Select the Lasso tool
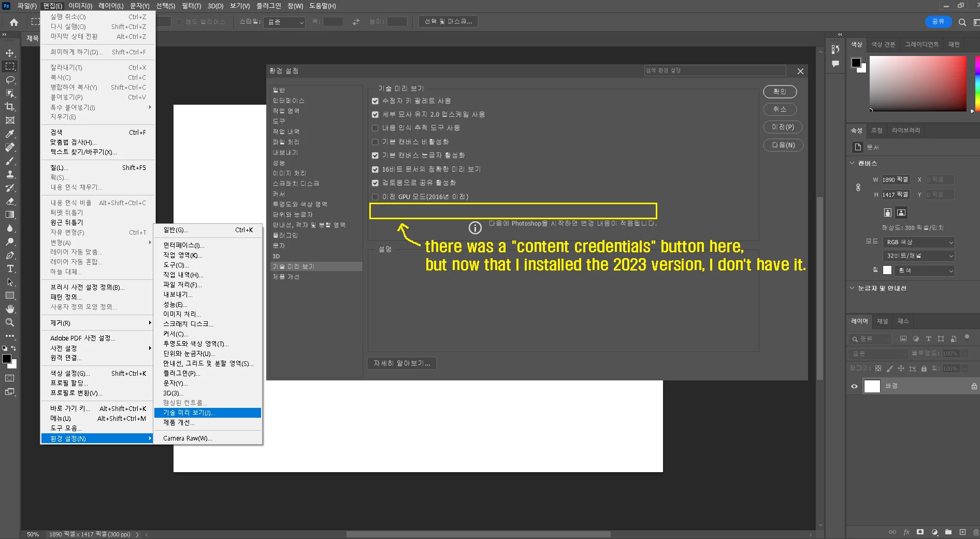The image size is (980, 539). [x=10, y=80]
